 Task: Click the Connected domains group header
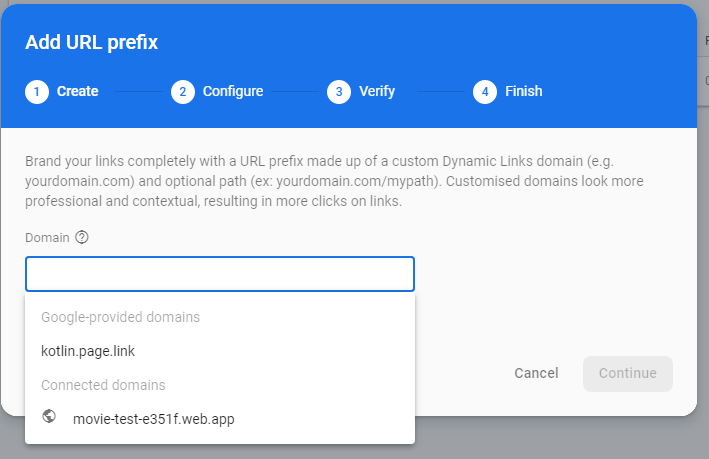click(103, 385)
